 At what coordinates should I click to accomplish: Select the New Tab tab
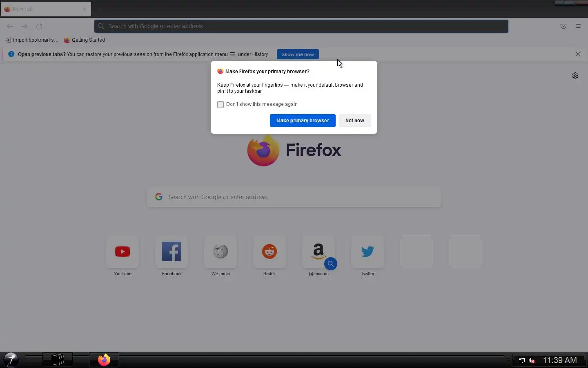pos(46,9)
